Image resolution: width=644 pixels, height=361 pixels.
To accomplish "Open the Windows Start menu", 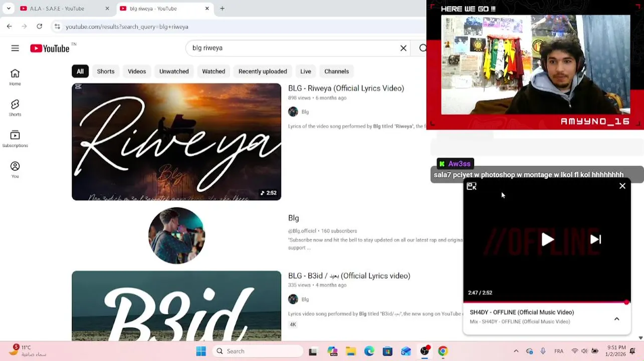I will [x=201, y=351].
